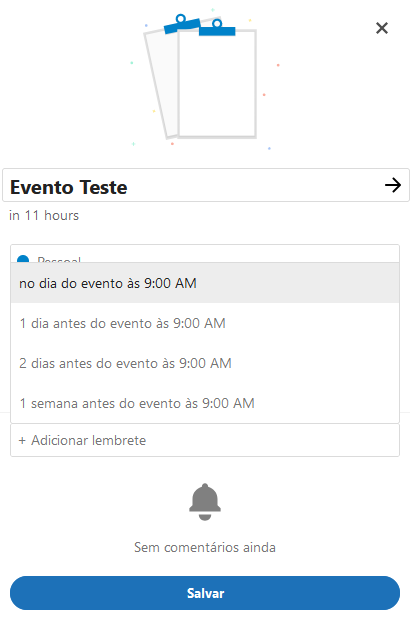Click the 'in 11 hours' time label
410x623 pixels.
pyautogui.click(x=44, y=215)
